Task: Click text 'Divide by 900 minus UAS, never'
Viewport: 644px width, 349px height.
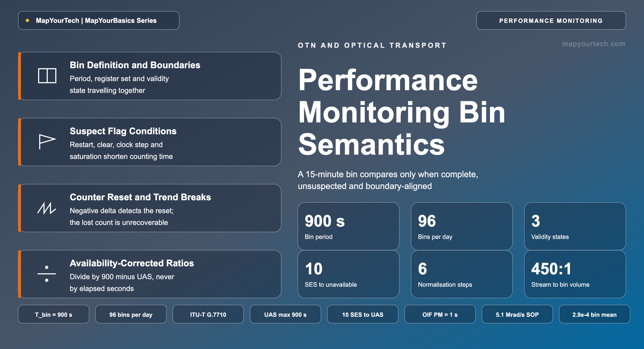Action: tap(122, 277)
